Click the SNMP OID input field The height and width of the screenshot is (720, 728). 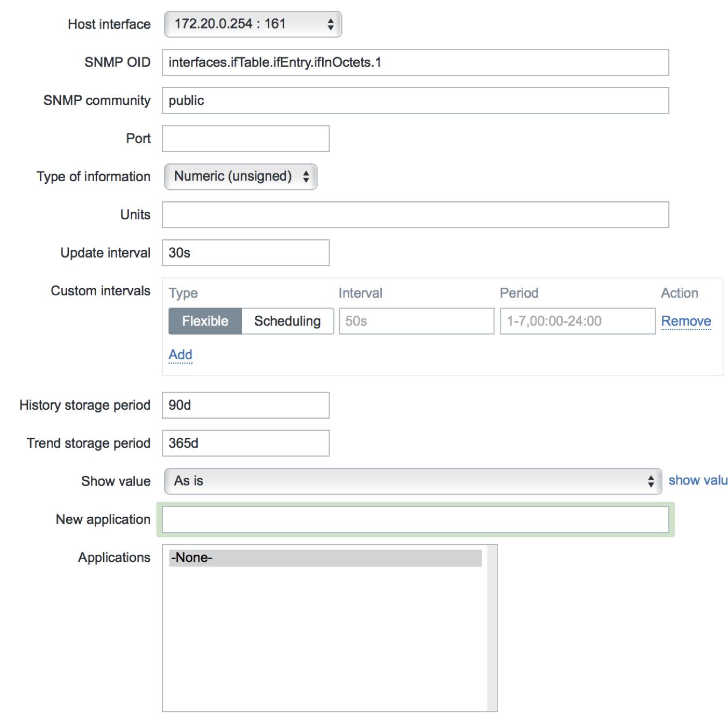[415, 62]
